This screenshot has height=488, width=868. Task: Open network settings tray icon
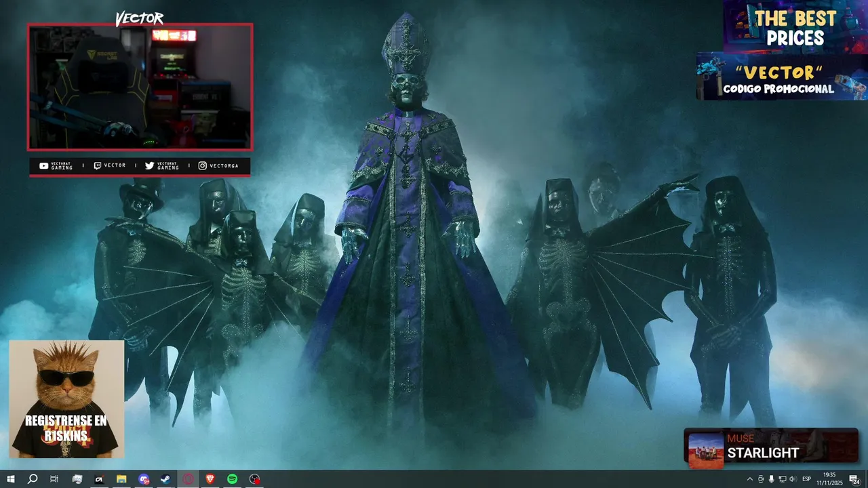[782, 479]
